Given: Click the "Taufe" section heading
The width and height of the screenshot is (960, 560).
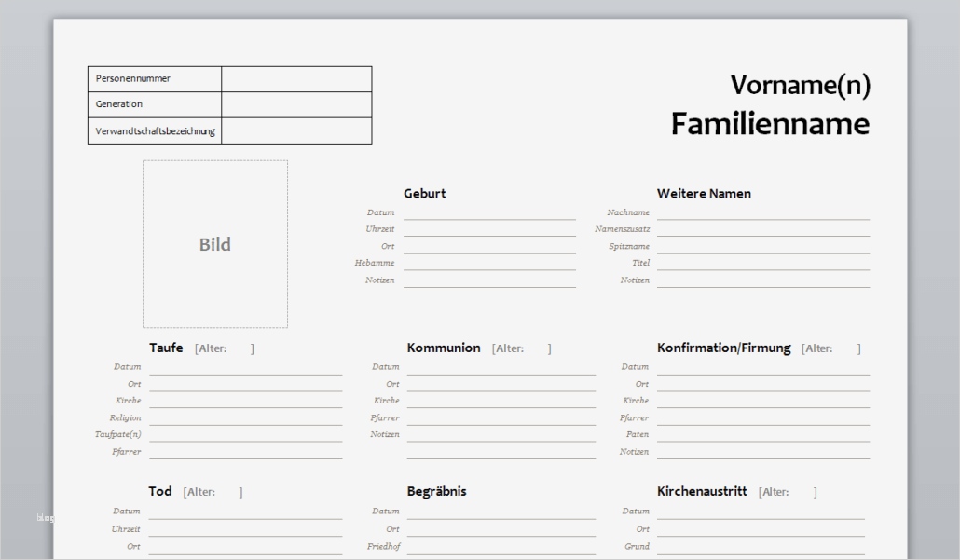Looking at the screenshot, I should (166, 348).
